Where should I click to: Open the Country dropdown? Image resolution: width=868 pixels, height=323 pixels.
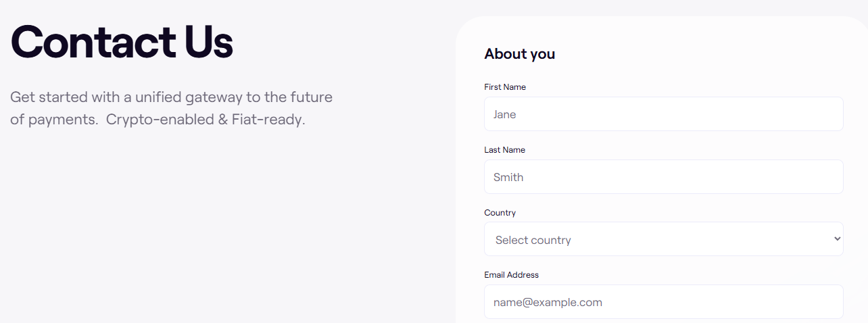(663, 239)
